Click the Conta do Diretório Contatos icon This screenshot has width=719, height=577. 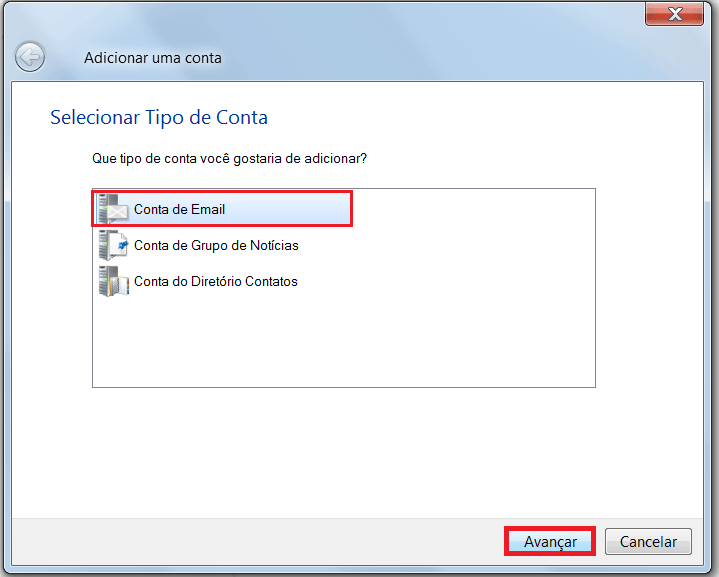(114, 281)
